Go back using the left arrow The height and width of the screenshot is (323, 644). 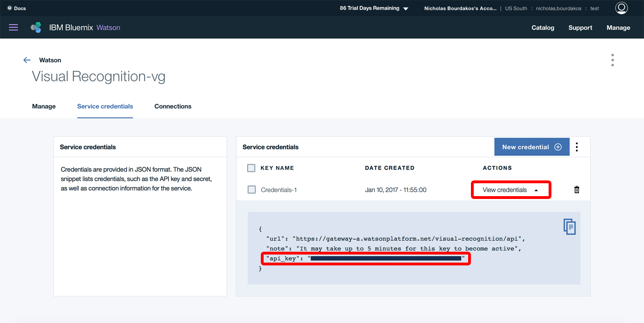pyautogui.click(x=27, y=60)
